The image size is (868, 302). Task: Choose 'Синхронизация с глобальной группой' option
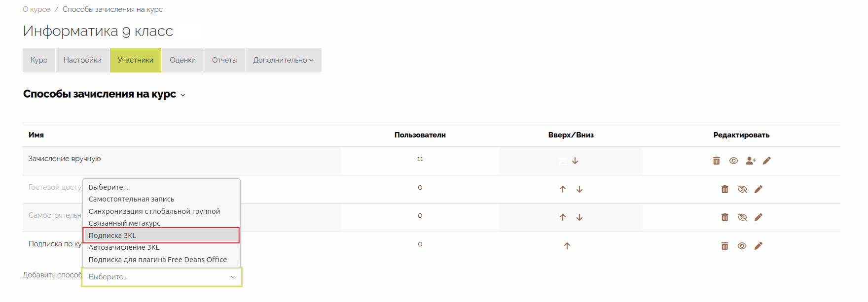154,211
